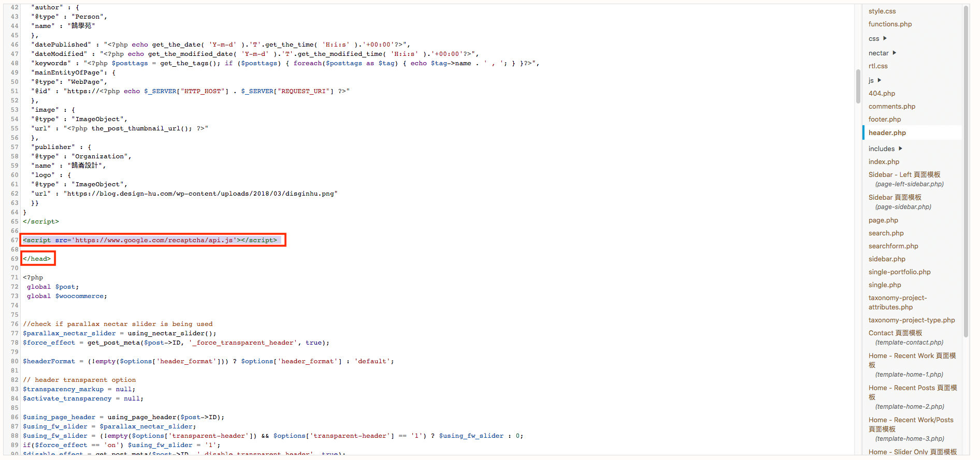Open footer.php file
980x460 pixels.
click(885, 119)
